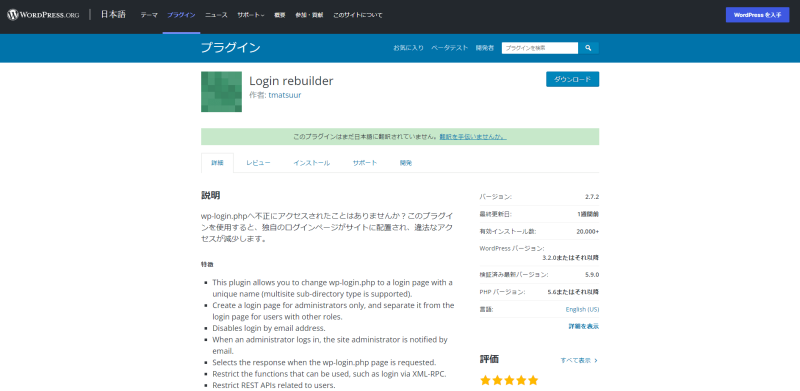Open 参加・貢献 menu item

pyautogui.click(x=309, y=15)
